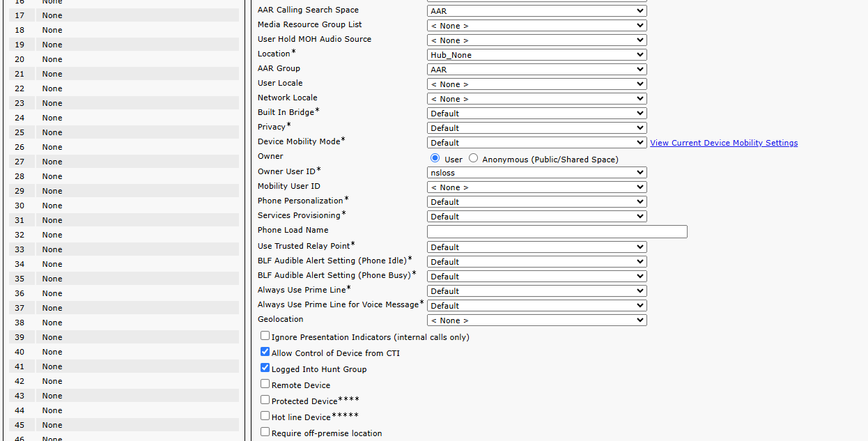This screenshot has height=441, width=868.
Task: Click the None value in row 25
Action: pyautogui.click(x=52, y=132)
